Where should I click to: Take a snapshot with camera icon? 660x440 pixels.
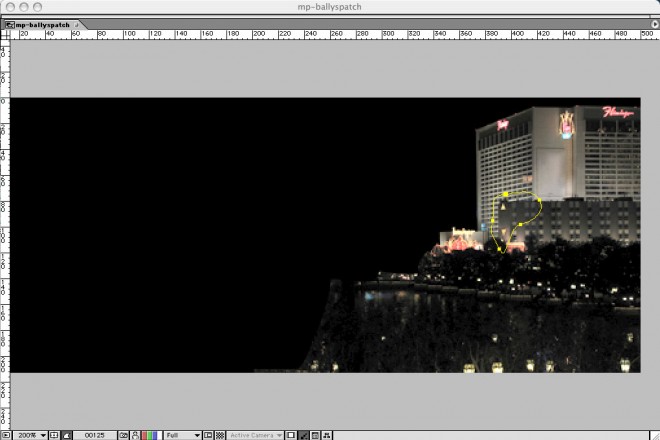123,435
